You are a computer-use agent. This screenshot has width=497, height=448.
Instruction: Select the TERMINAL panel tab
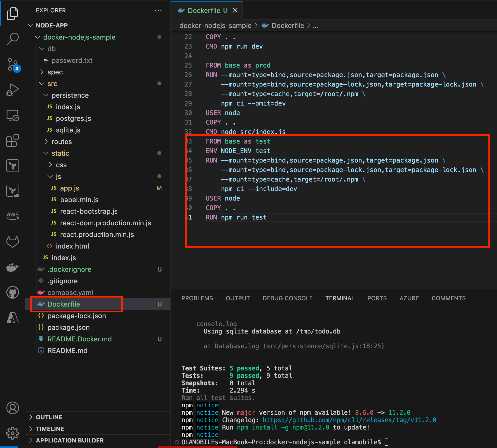pyautogui.click(x=340, y=298)
